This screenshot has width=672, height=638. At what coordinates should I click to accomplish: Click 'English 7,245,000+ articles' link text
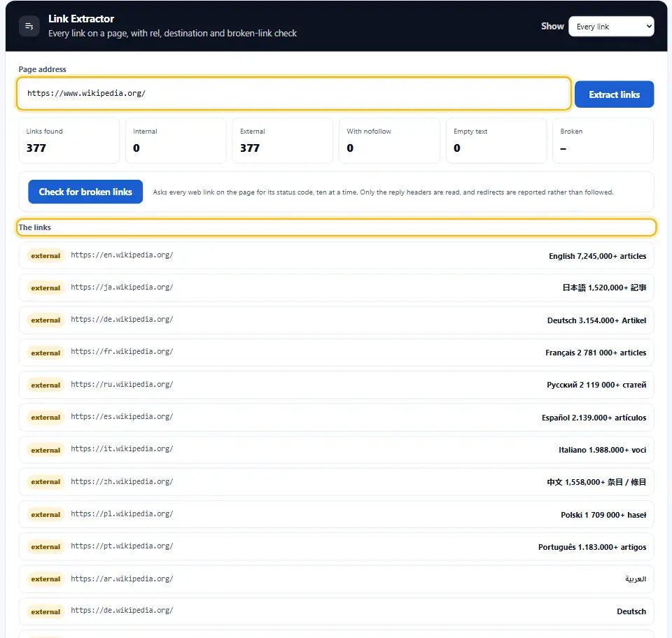pyautogui.click(x=597, y=256)
